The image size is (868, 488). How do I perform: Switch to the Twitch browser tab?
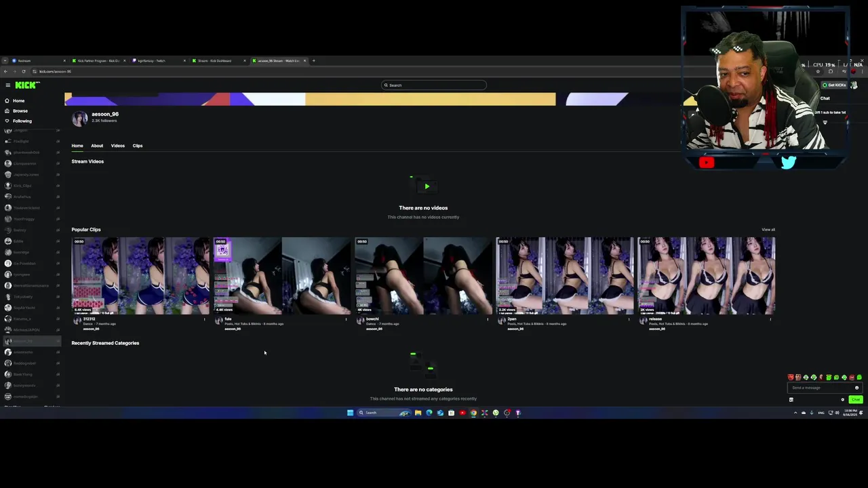159,60
